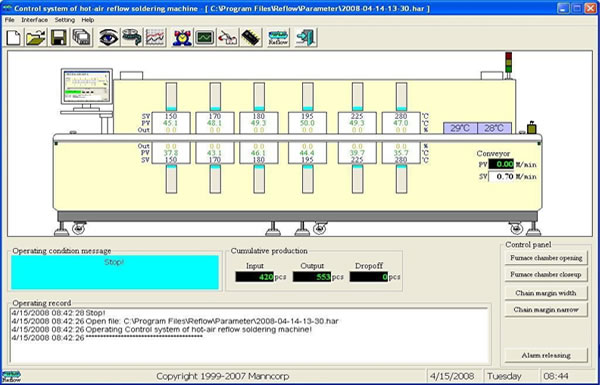Click Furnace chamber closeup button

click(546, 274)
